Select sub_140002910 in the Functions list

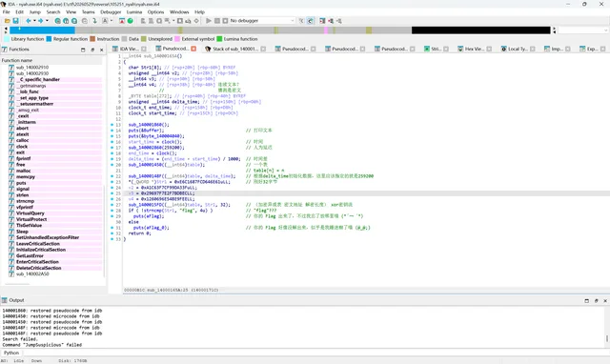32,68
